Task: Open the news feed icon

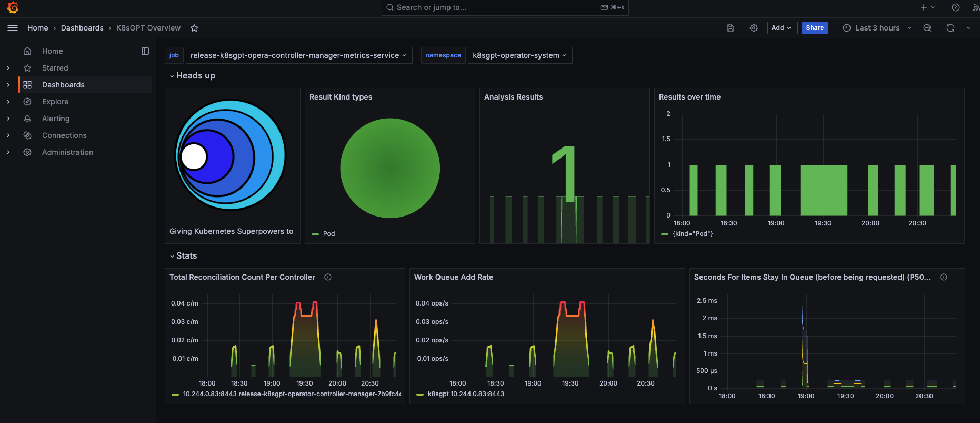Action: coord(975,7)
